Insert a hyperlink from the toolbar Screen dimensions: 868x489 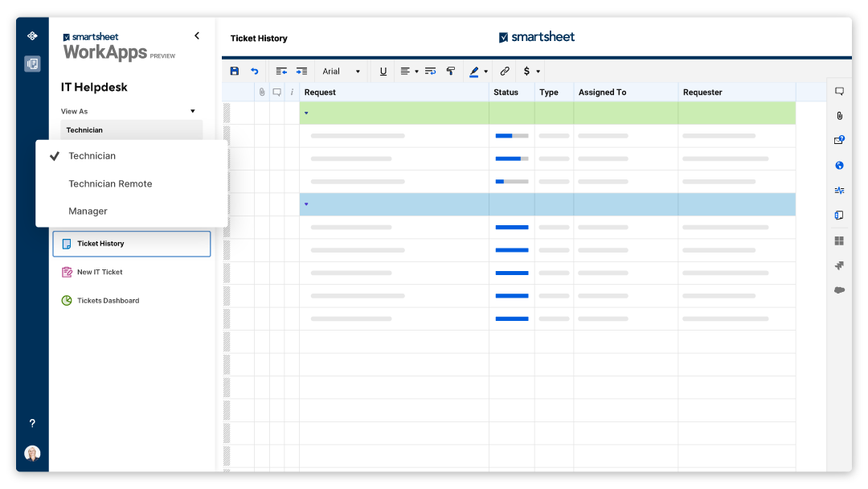[x=505, y=72]
